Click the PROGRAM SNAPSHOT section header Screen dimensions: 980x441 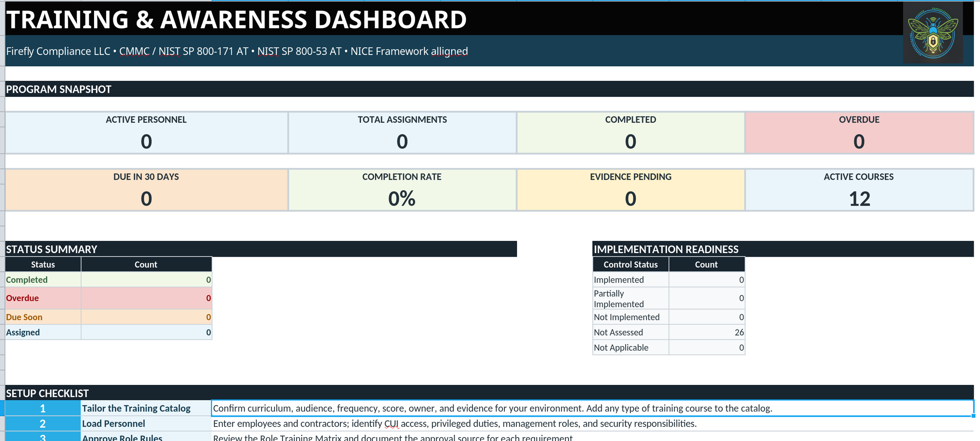coord(489,89)
